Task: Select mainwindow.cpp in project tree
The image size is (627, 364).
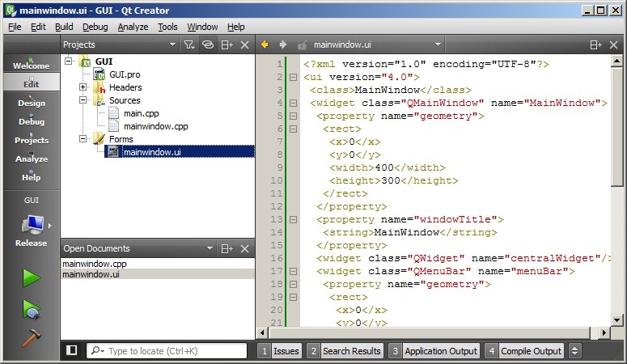Action: 155,126
